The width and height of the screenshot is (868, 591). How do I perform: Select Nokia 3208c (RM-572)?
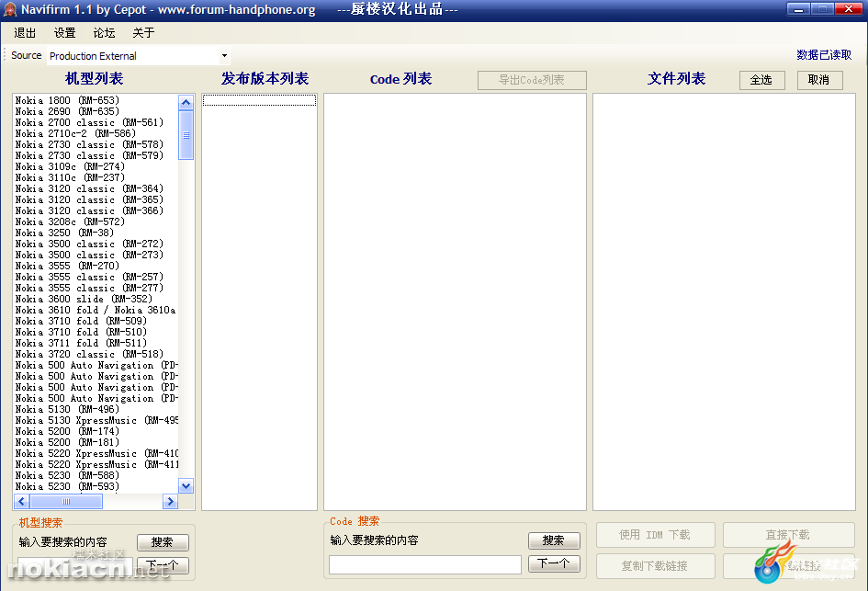[71, 222]
